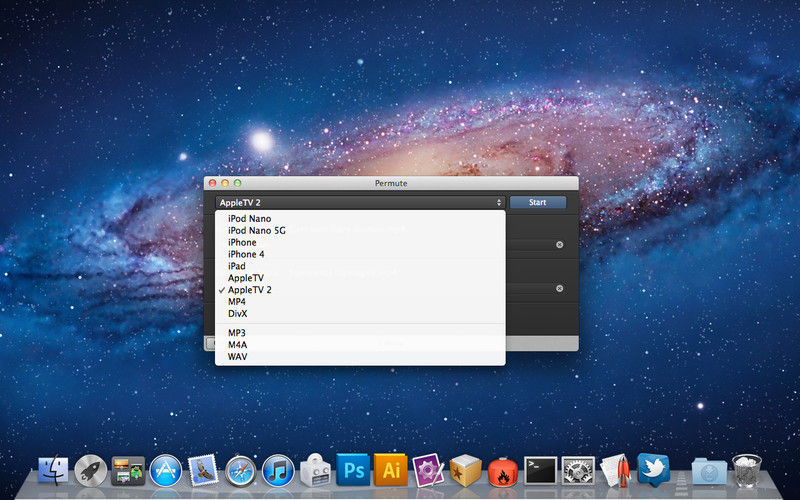This screenshot has height=500, width=800.
Task: Click the Permute robot icon in dock
Action: point(315,470)
